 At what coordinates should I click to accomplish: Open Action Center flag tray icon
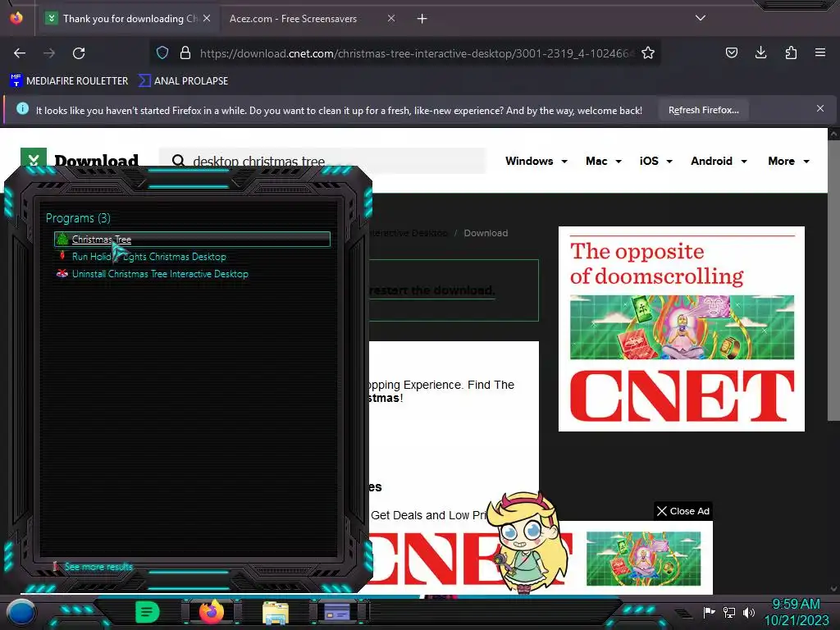710,612
